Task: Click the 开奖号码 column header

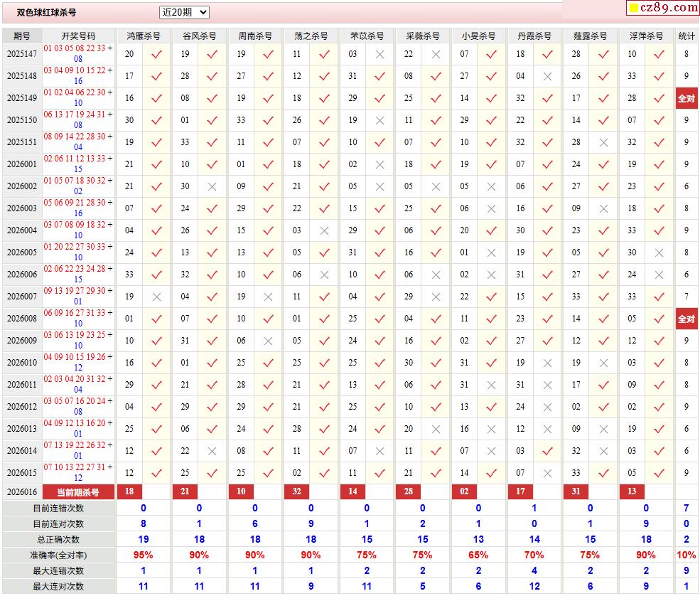Action: pyautogui.click(x=78, y=36)
